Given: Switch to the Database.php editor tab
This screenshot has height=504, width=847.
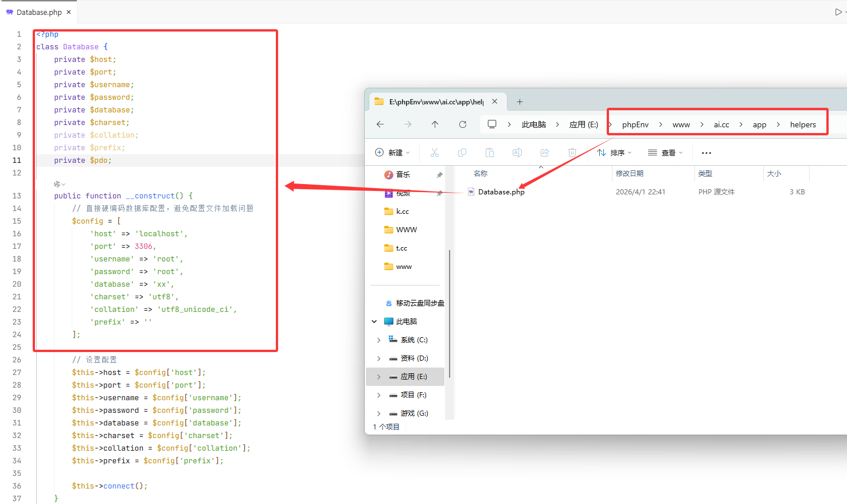Looking at the screenshot, I should pyautogui.click(x=38, y=12).
